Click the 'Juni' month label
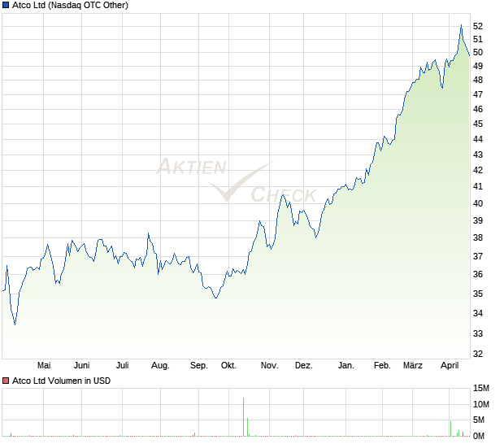Image resolution: width=504 pixels, height=444 pixels. (81, 365)
